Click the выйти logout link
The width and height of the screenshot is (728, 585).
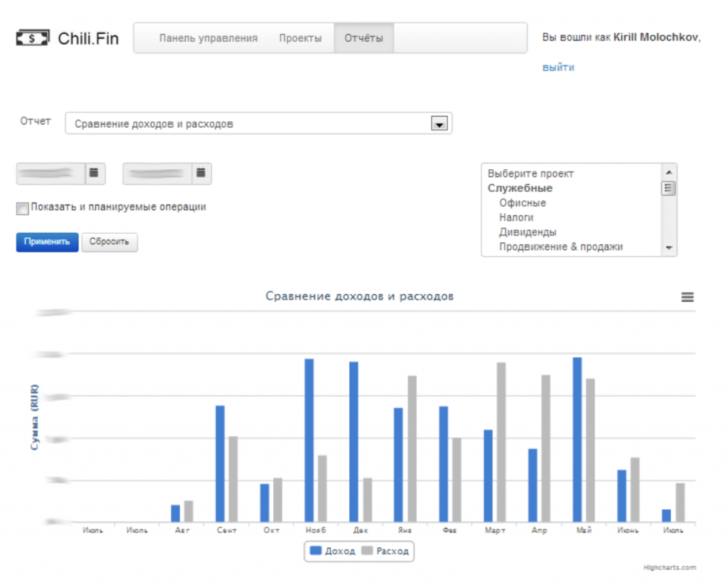pyautogui.click(x=558, y=68)
